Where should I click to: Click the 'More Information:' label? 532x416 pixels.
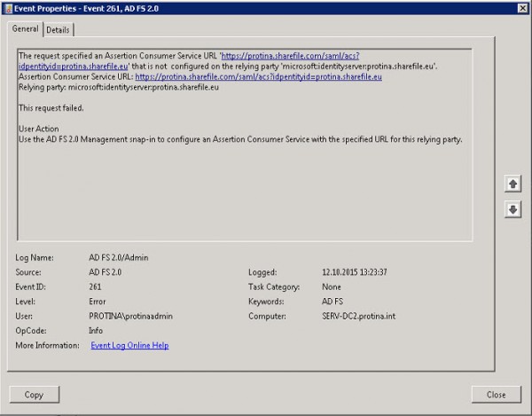point(47,345)
